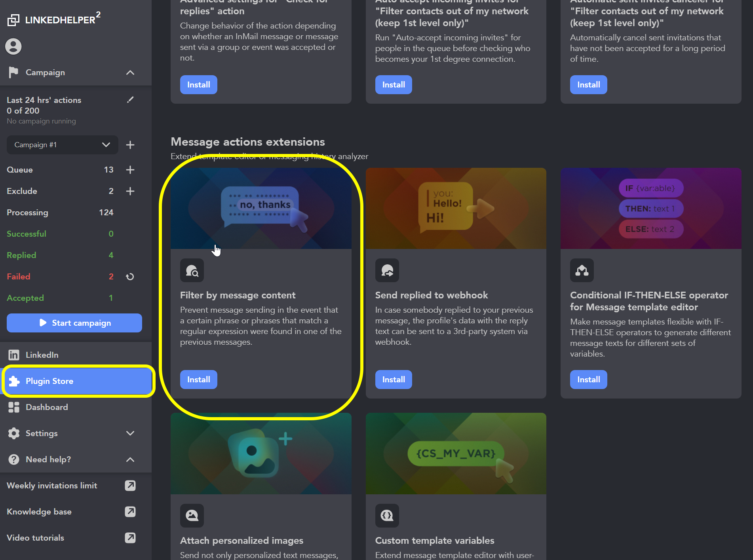Click the Plugin Store puzzle icon
Screen dimensions: 753x560
(14, 381)
